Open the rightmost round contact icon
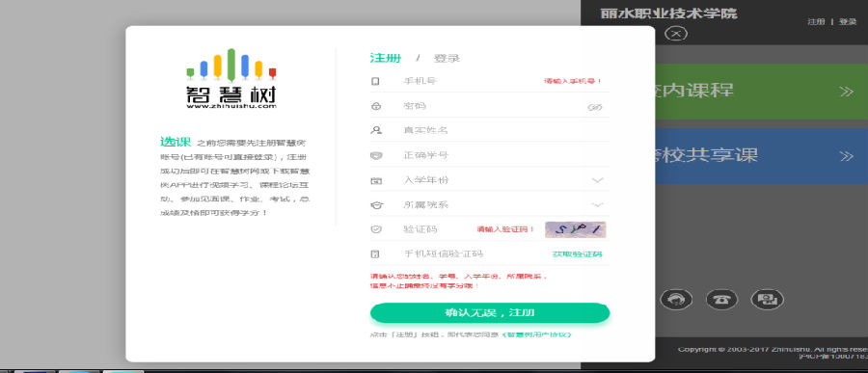868x373 pixels. pyautogui.click(x=768, y=300)
